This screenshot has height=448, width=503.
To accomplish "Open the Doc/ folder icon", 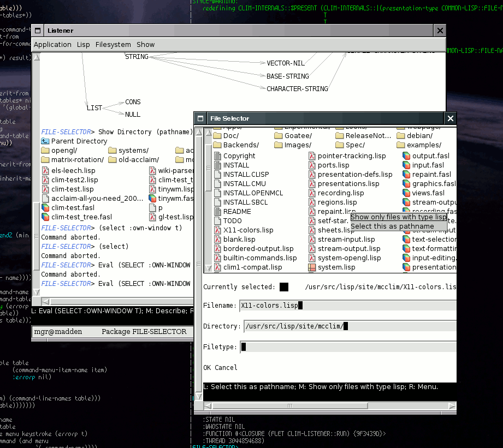I will pyautogui.click(x=217, y=135).
